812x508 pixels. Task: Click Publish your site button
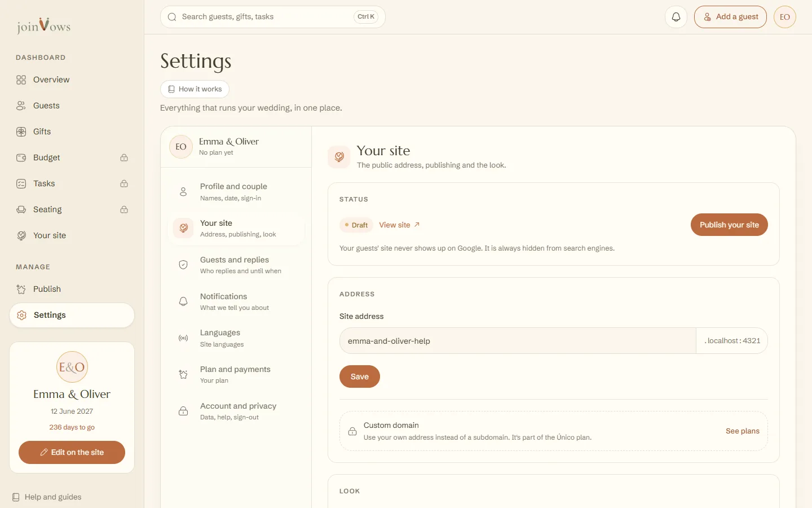729,225
